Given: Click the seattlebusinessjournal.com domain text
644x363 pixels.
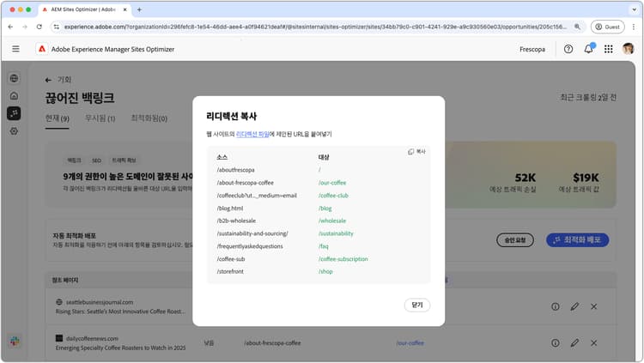Looking at the screenshot, I should click(x=100, y=302).
